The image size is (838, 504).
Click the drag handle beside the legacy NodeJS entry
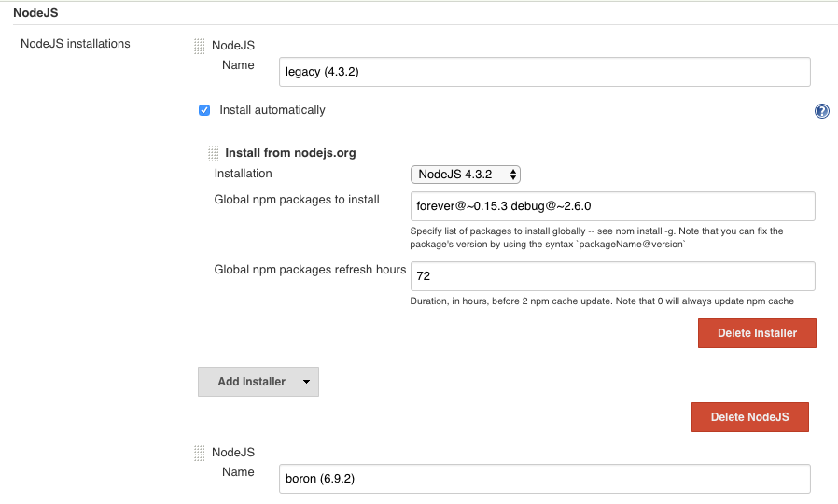[x=199, y=46]
